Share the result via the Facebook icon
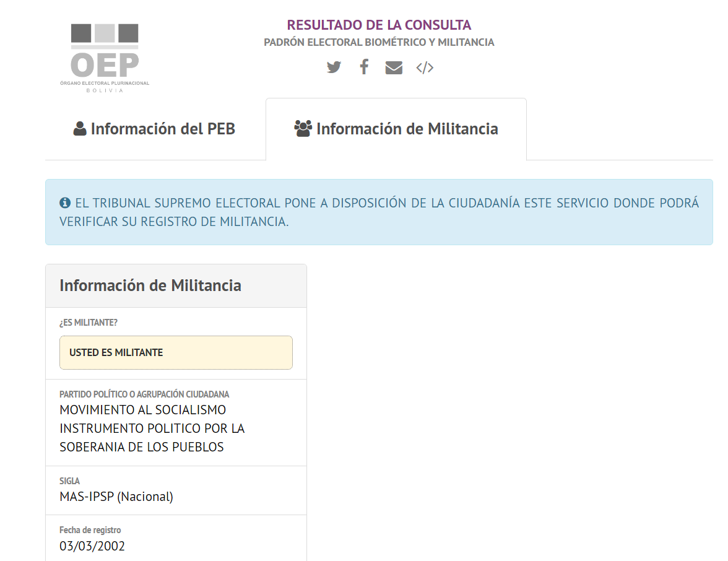Screen dimensions: 728x561 [x=365, y=67]
